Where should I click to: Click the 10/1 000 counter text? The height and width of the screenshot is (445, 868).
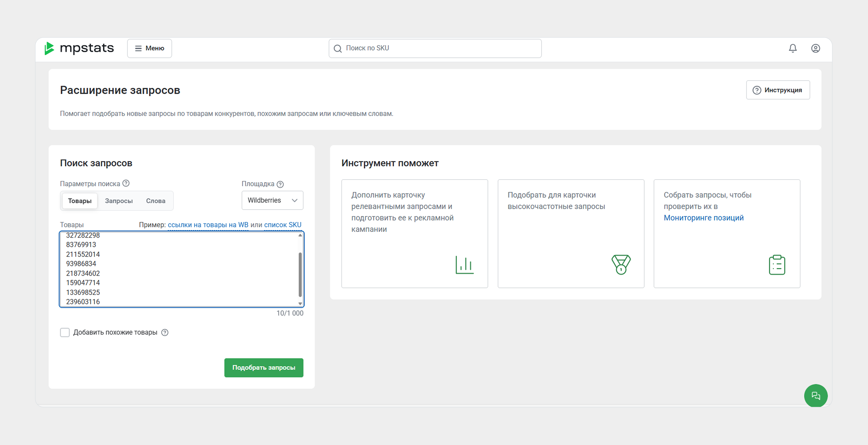[x=290, y=313]
